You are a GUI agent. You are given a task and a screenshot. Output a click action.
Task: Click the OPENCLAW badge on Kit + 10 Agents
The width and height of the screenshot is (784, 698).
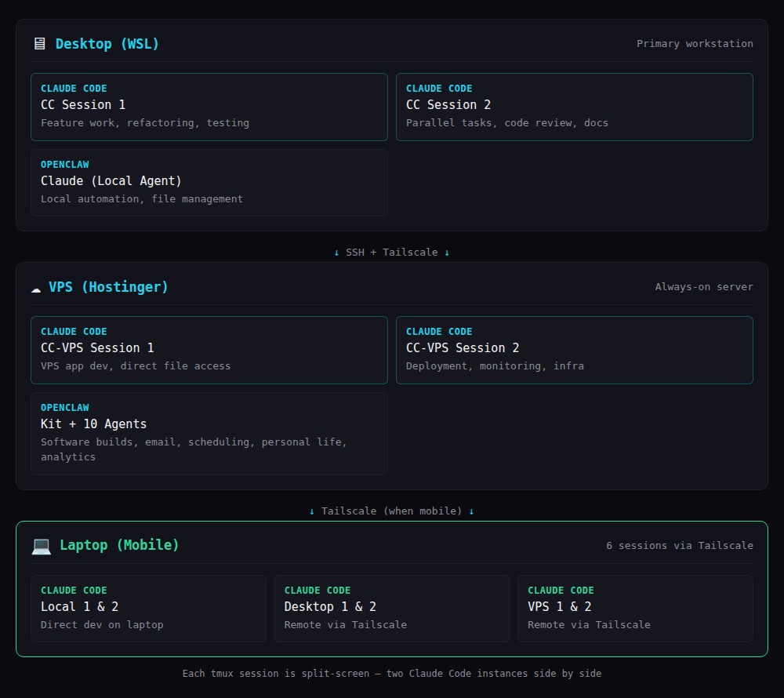65,408
